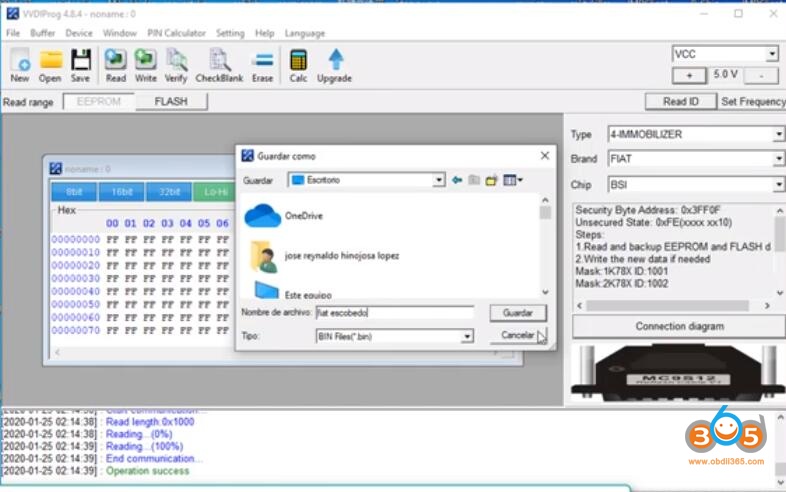Click the up one level folder icon

pyautogui.click(x=474, y=180)
